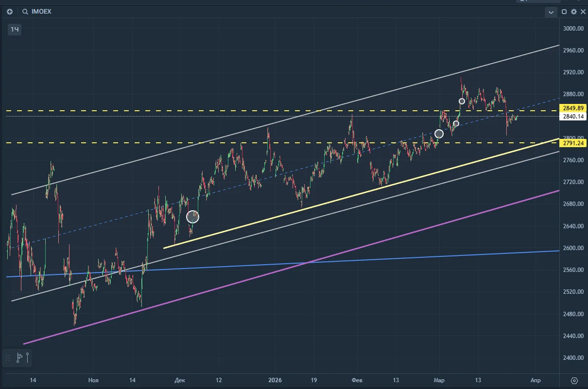Click the add chart plus icon beside the ticker
This screenshot has height=389, width=588.
(10, 12)
